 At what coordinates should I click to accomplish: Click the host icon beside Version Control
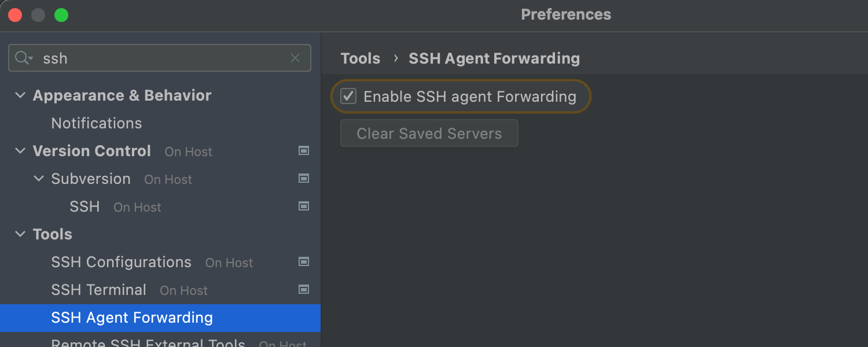304,151
